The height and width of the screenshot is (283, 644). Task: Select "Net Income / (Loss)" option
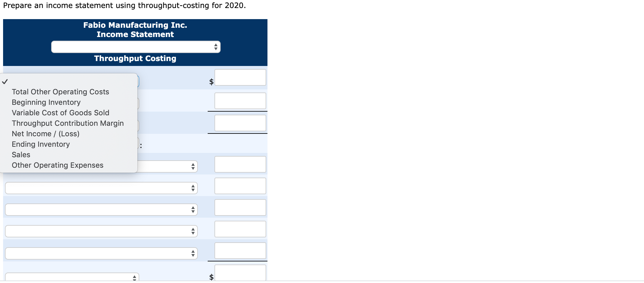pos(45,133)
